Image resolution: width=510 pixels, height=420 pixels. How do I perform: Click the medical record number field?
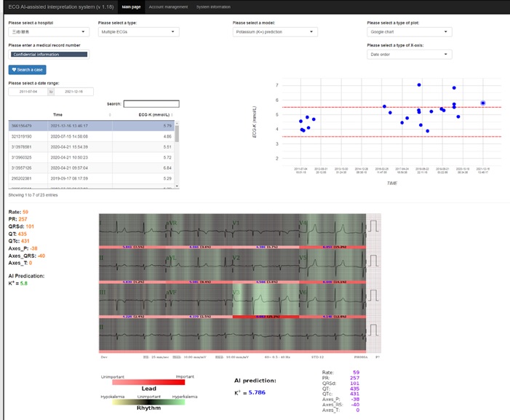48,55
